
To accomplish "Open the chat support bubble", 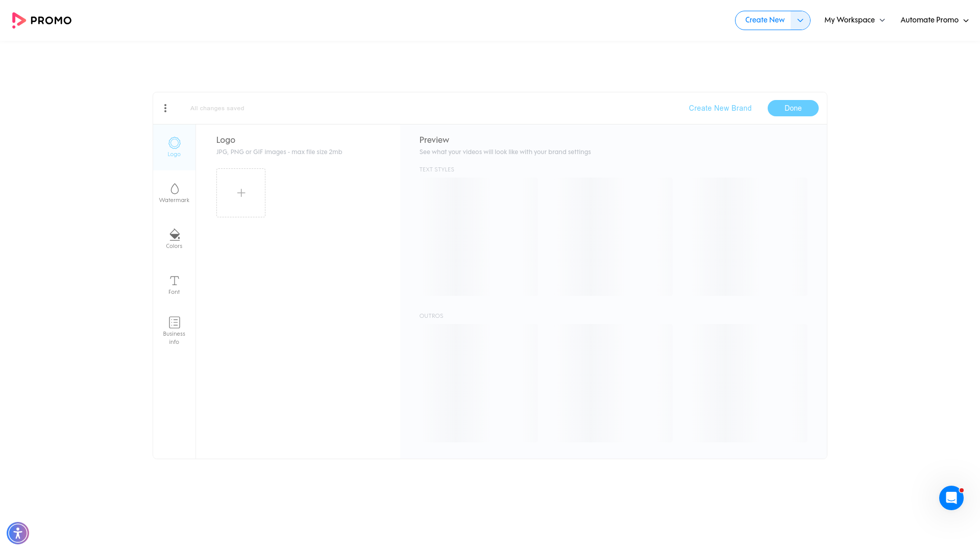I will [951, 498].
